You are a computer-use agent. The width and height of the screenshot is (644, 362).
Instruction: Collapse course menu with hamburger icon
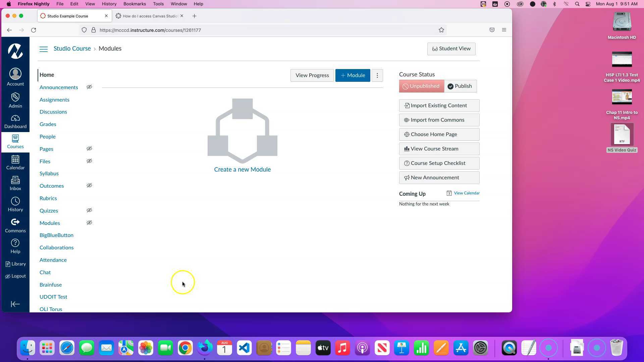44,49
